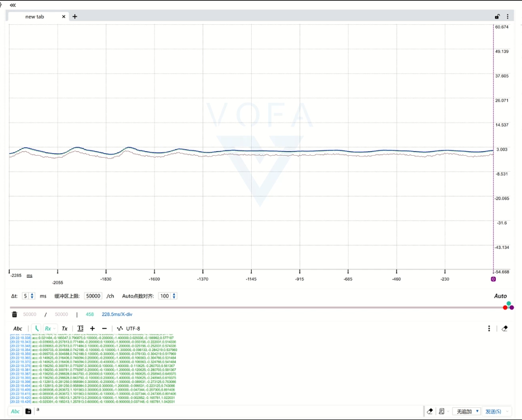
Task: Expand the send button dropdown arrow
Action: 507,411
